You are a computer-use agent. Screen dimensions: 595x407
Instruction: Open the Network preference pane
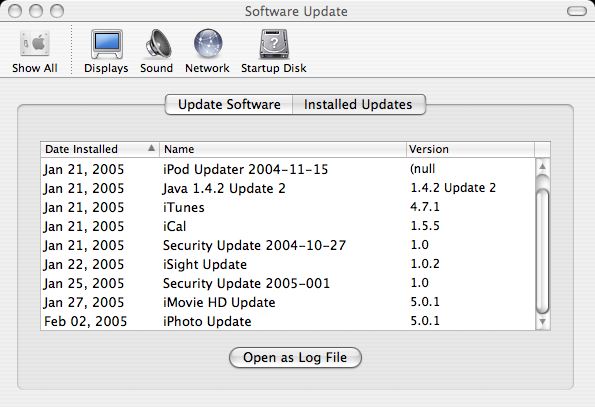click(207, 52)
